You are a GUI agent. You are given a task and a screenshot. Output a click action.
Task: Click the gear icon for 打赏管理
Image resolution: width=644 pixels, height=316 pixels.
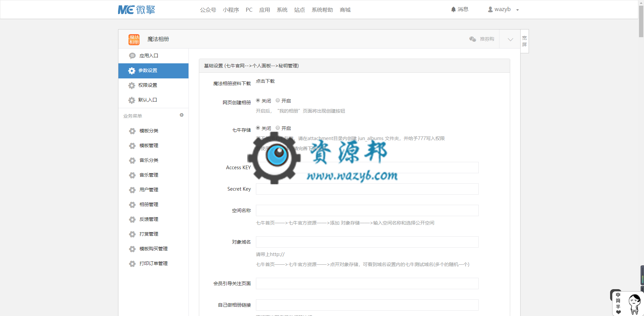coord(132,234)
